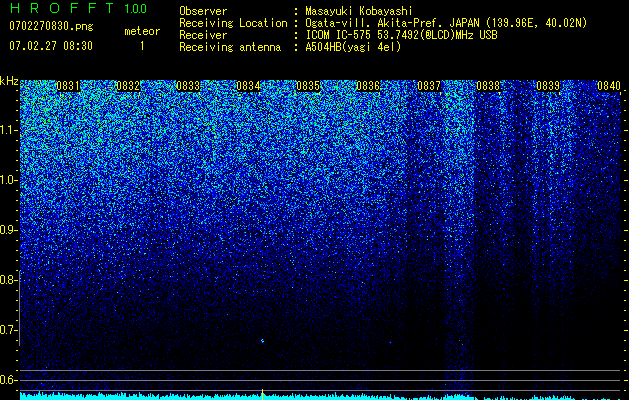Click the Receiving Location label

point(233,23)
